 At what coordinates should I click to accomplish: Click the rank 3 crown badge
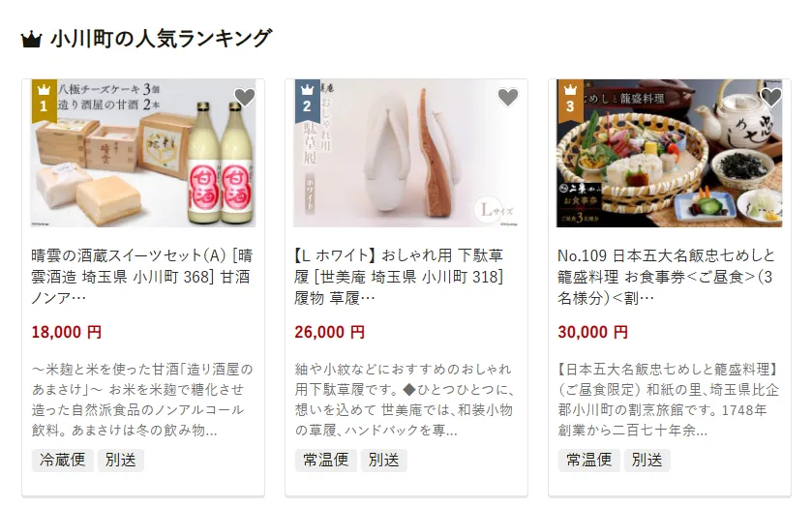(570, 100)
